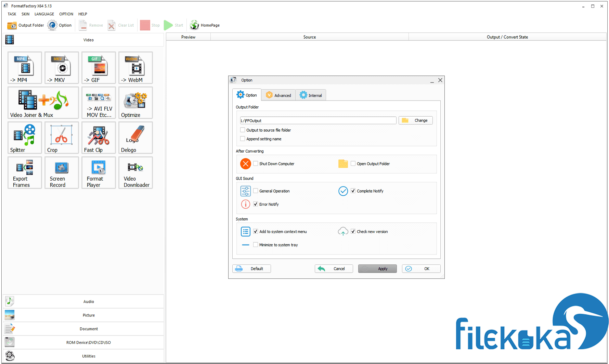Open the Export Frames tool
Viewport: 609px width, 364px height.
click(x=25, y=173)
